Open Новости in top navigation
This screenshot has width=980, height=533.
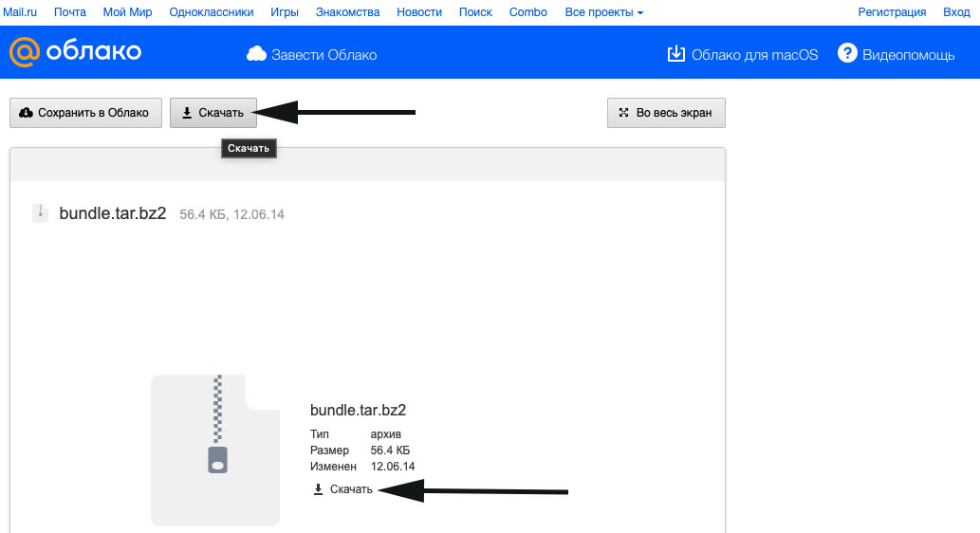click(x=419, y=12)
